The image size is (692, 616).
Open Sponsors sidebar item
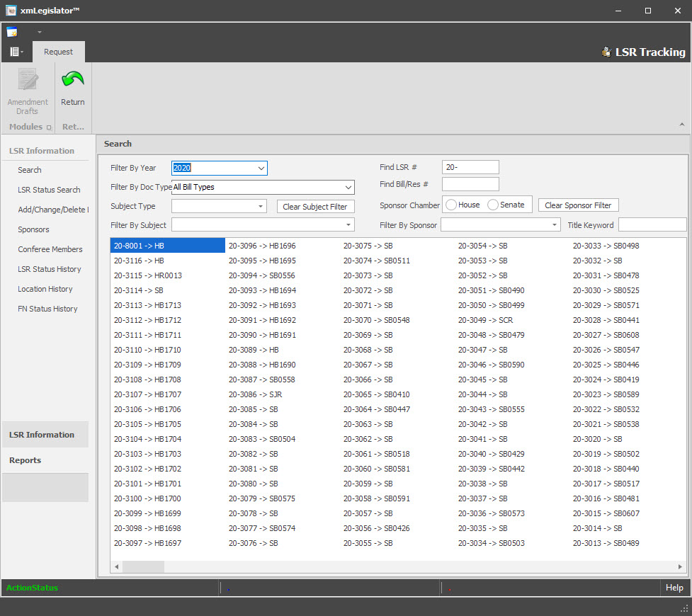point(33,229)
